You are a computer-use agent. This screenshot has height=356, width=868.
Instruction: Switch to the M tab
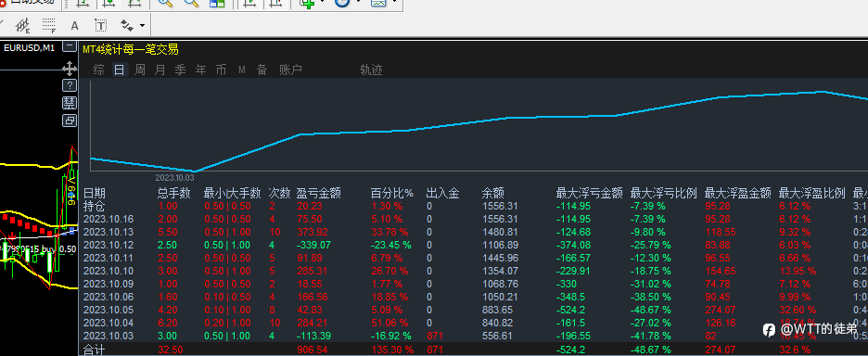coord(242,70)
